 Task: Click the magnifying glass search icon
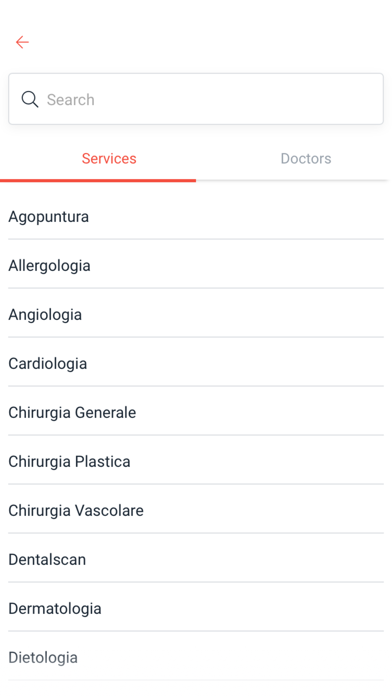coord(30,99)
